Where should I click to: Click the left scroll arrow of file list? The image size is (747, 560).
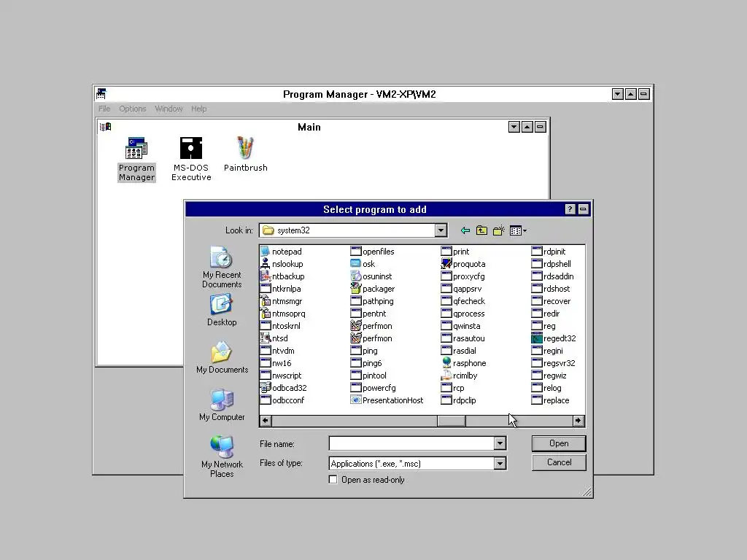tap(266, 421)
